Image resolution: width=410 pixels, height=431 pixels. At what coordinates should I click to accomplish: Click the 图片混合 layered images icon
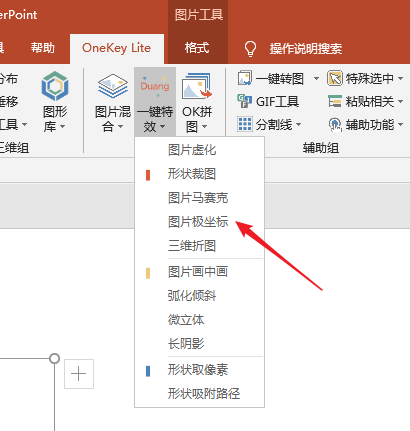[113, 86]
